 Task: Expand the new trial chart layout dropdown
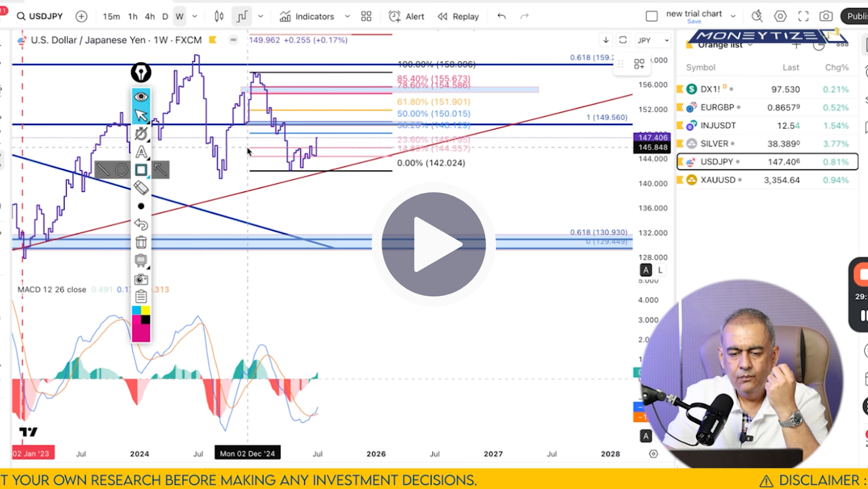click(733, 16)
